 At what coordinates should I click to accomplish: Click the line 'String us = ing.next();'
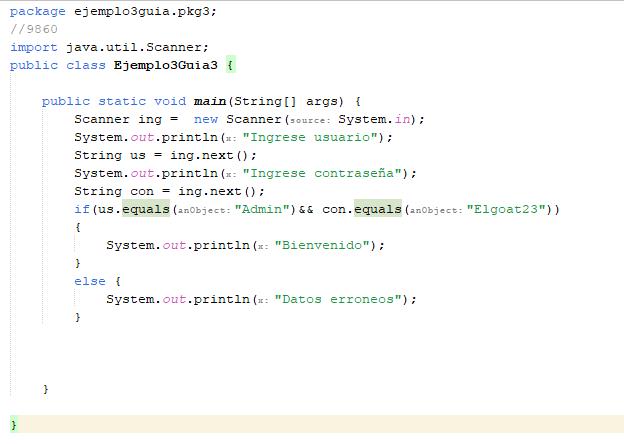[x=166, y=155]
